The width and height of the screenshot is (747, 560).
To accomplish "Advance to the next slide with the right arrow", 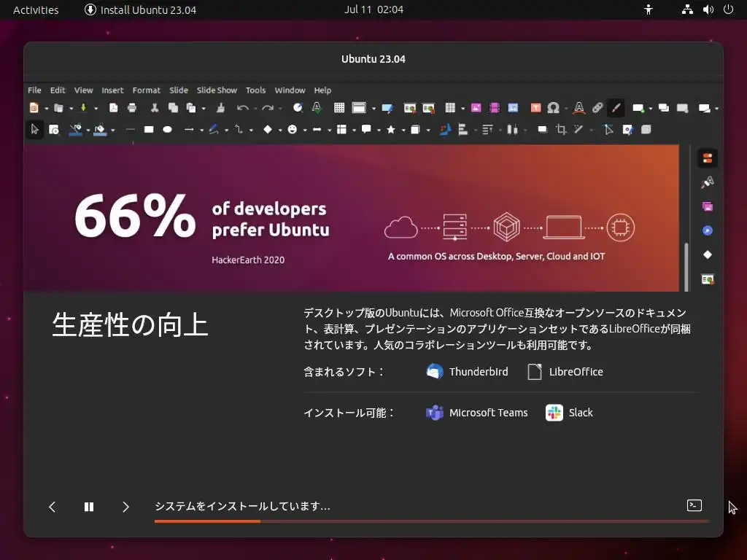I will 125,507.
